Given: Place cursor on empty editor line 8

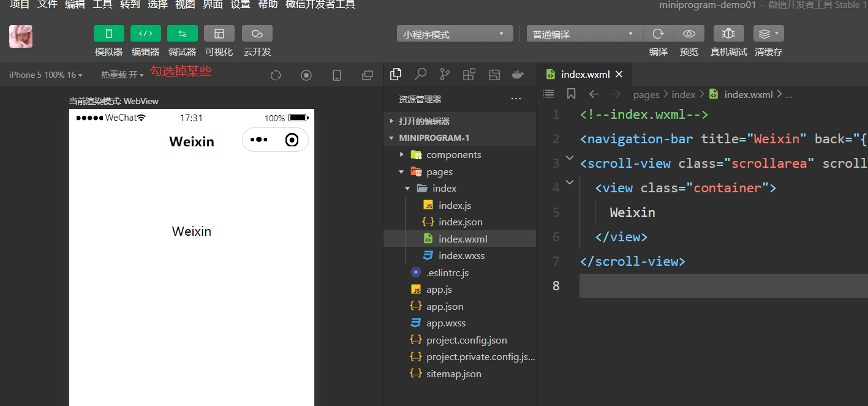Looking at the screenshot, I should [723, 286].
